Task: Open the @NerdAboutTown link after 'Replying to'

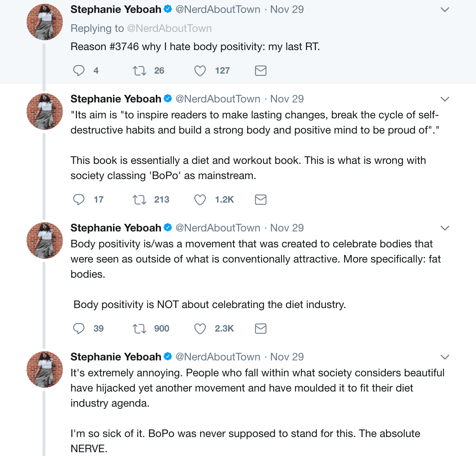Action: (x=169, y=28)
